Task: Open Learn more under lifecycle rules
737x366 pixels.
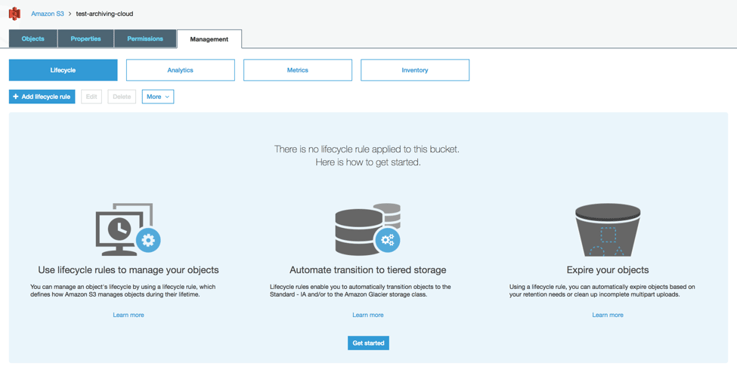Action: (x=128, y=315)
